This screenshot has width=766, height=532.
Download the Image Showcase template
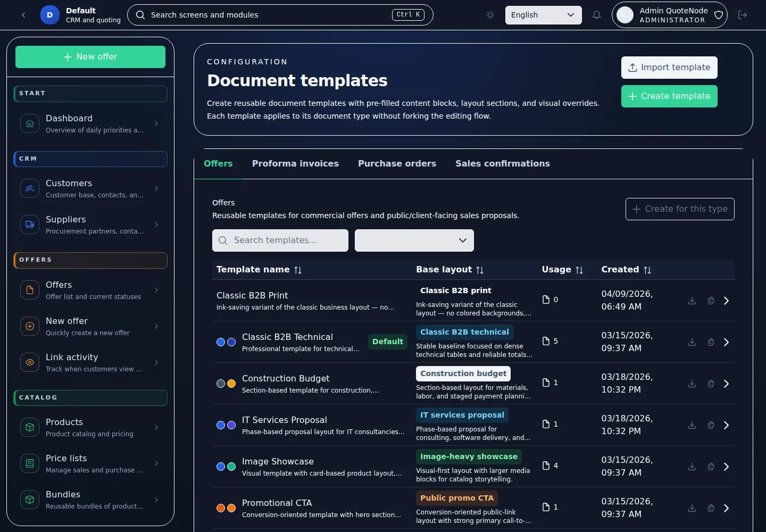(692, 467)
